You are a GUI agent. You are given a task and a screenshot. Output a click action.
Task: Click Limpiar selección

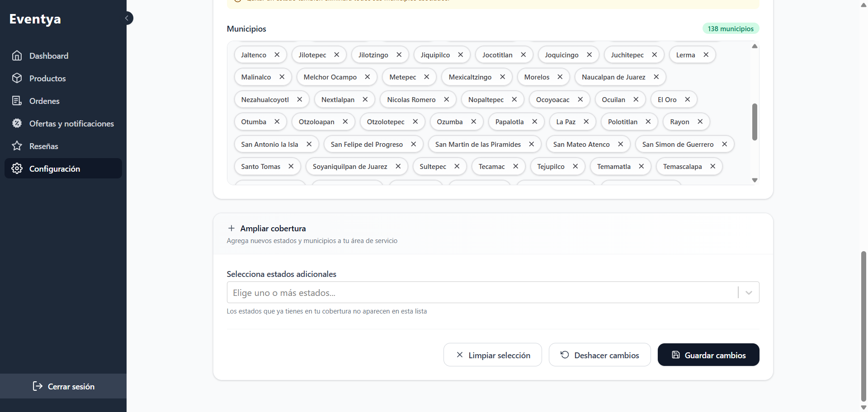(492, 355)
